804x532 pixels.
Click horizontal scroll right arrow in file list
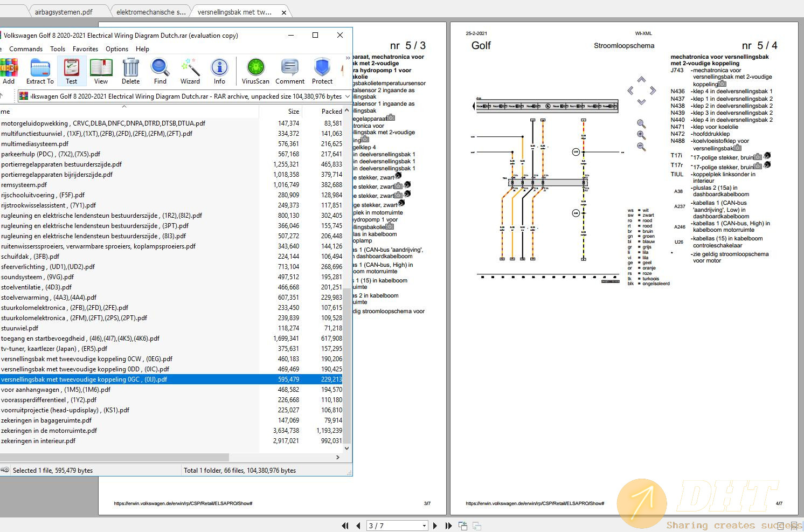[338, 457]
